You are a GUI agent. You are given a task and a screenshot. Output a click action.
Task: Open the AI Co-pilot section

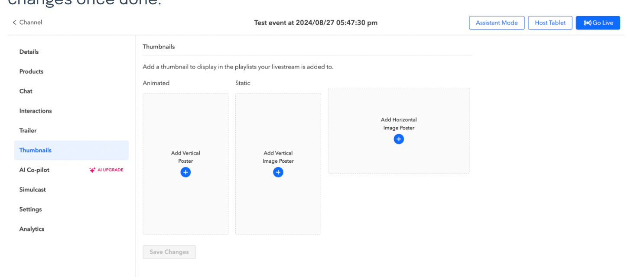34,170
